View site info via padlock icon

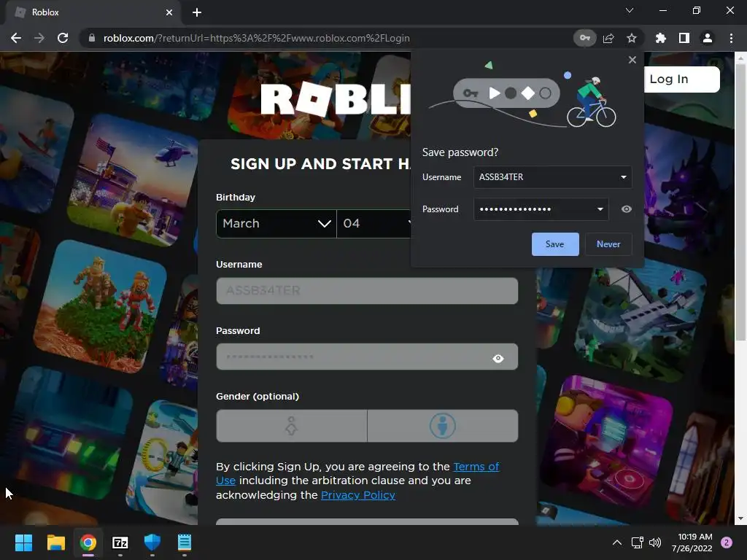[x=92, y=38]
